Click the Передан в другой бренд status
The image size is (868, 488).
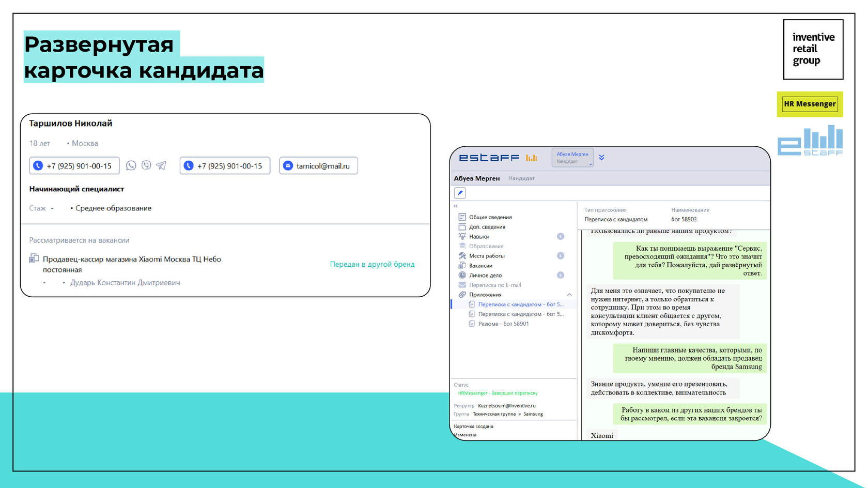coord(372,264)
